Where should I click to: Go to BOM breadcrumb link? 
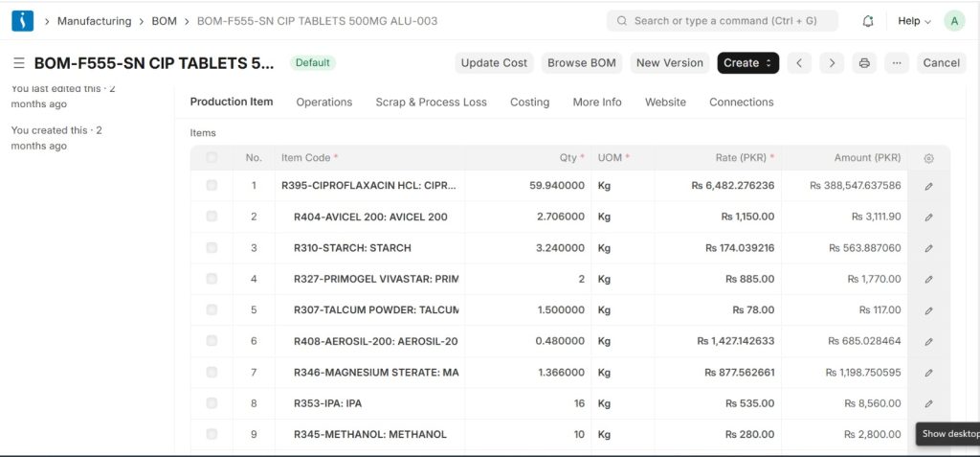click(x=165, y=21)
